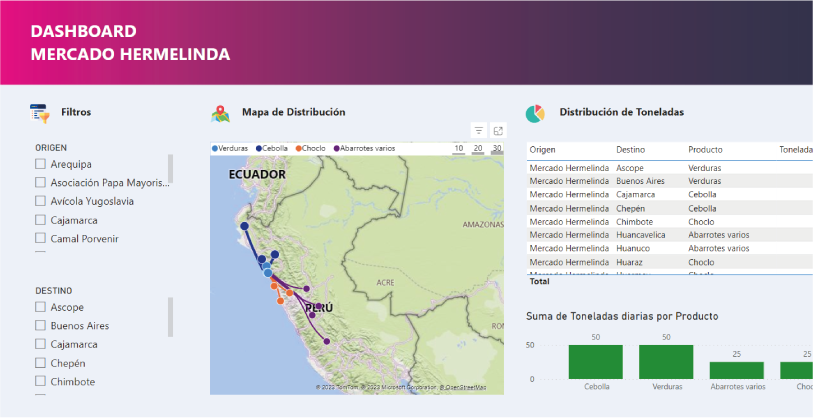
Task: Tick the Buenos Aires destination checkbox
Action: click(41, 326)
